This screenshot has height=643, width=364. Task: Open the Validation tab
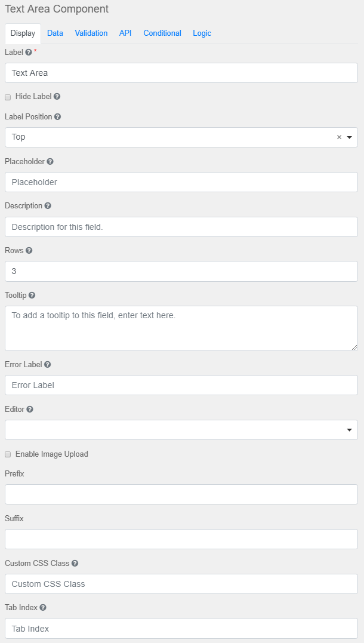[91, 33]
